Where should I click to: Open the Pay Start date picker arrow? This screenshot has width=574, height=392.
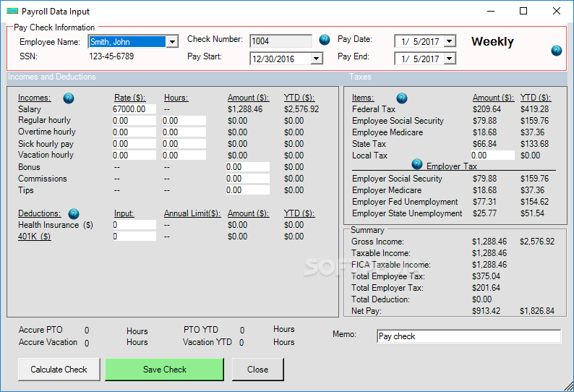point(317,59)
